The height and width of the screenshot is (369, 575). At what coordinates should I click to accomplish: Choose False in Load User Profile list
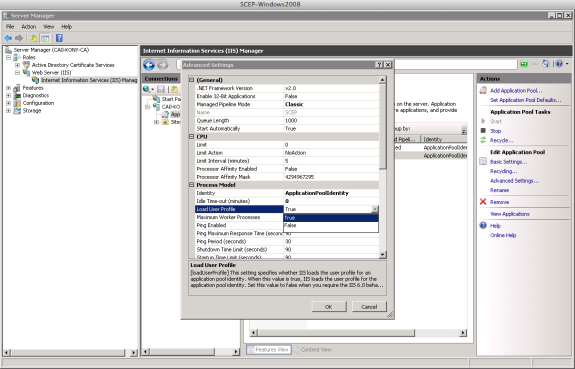[331, 226]
